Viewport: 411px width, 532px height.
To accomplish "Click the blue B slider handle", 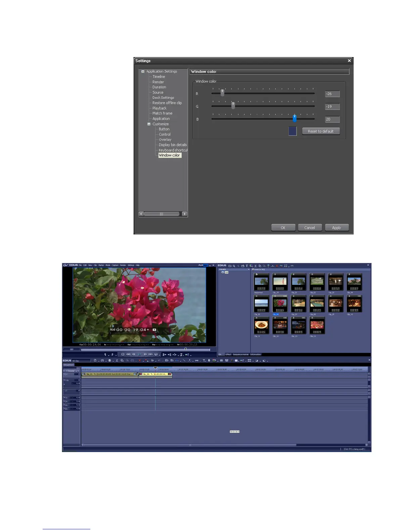I will tap(294, 118).
